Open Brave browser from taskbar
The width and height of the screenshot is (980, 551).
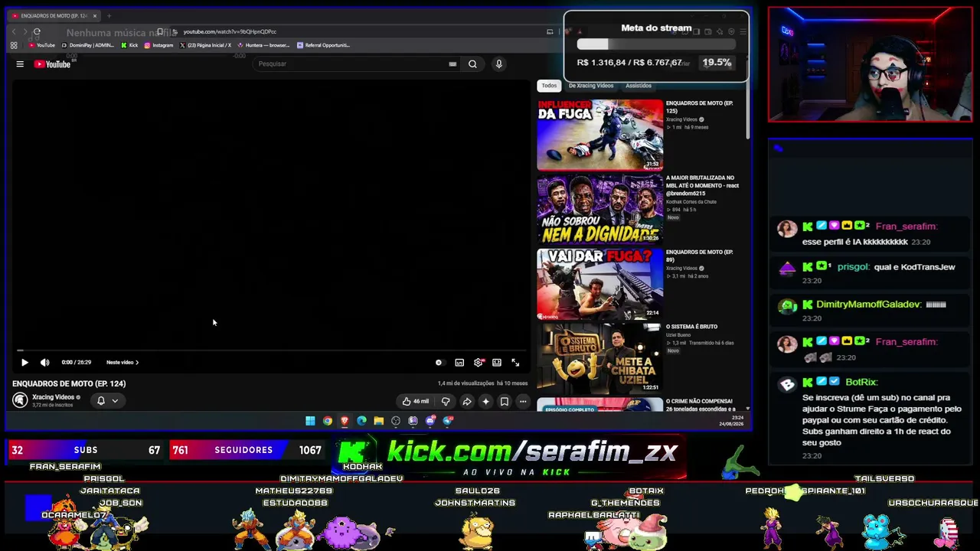click(x=345, y=421)
